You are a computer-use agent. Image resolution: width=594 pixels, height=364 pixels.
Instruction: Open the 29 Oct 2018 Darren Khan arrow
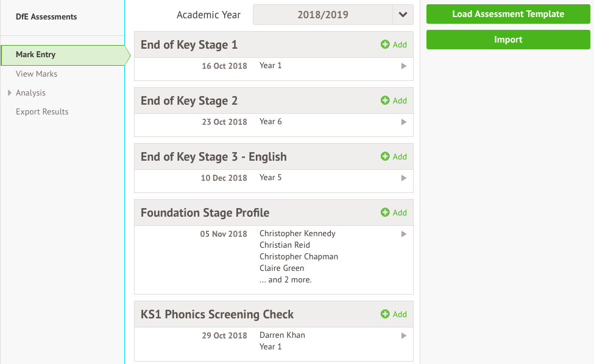[x=404, y=335]
